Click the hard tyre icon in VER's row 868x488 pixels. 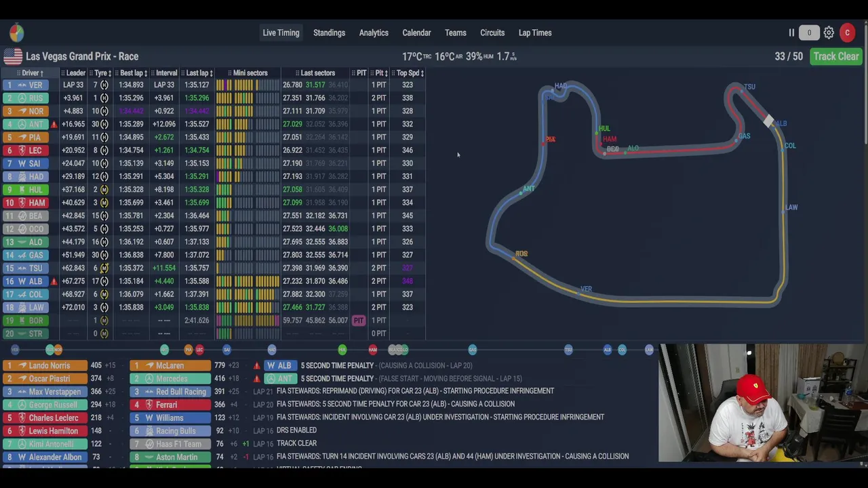coord(104,85)
